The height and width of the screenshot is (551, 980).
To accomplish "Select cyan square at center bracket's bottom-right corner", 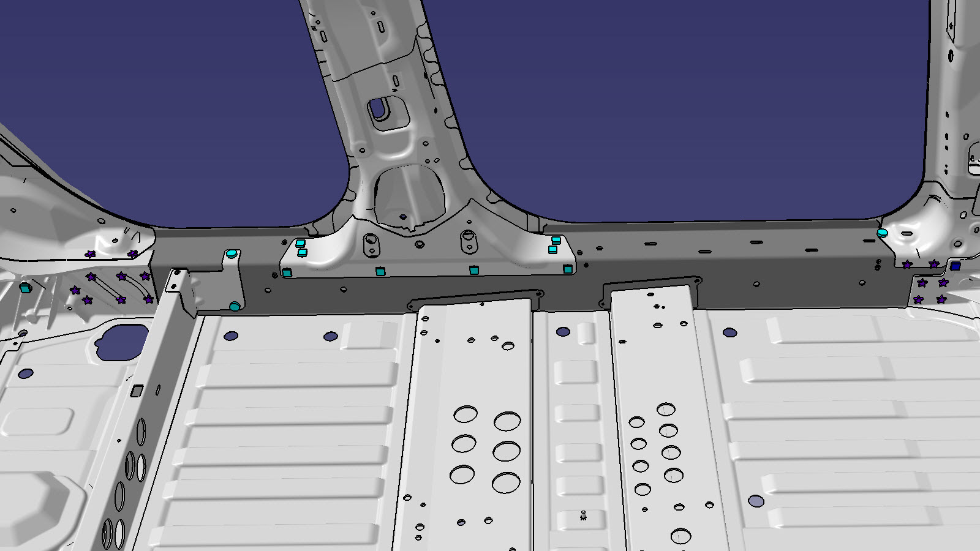I will coord(568,269).
